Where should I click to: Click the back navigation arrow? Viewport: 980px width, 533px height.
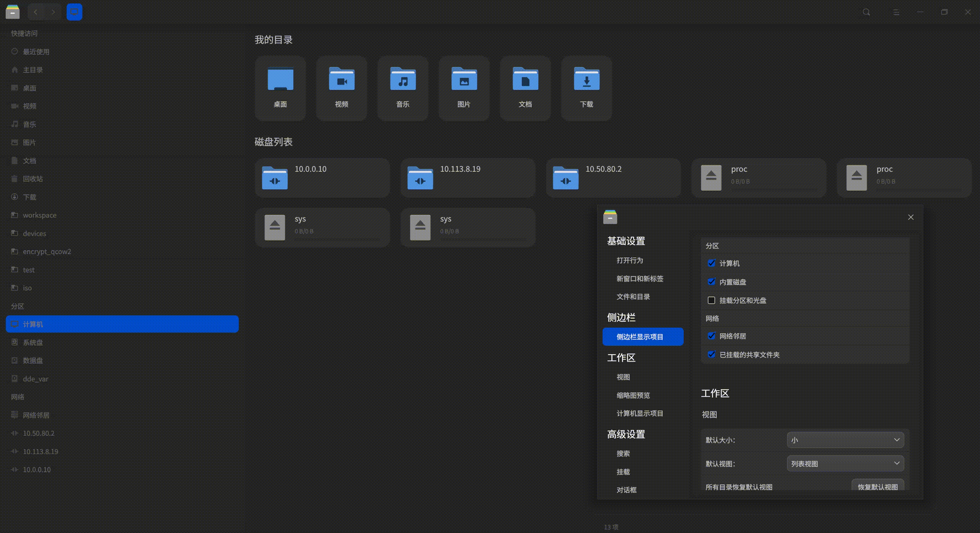(36, 12)
